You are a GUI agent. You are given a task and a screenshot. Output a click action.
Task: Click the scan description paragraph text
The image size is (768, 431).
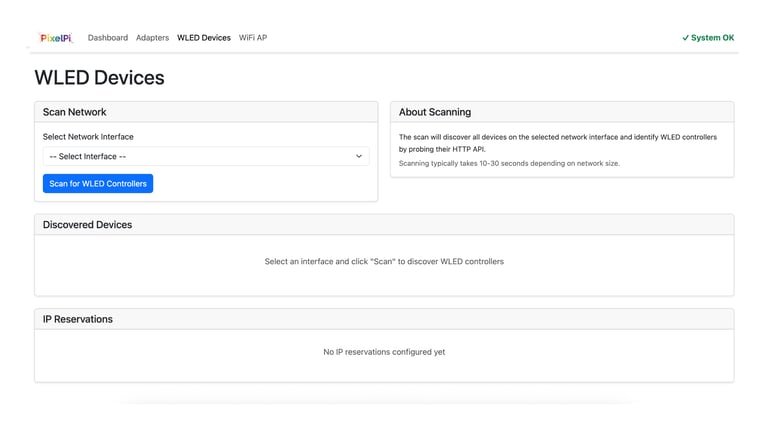click(x=558, y=143)
